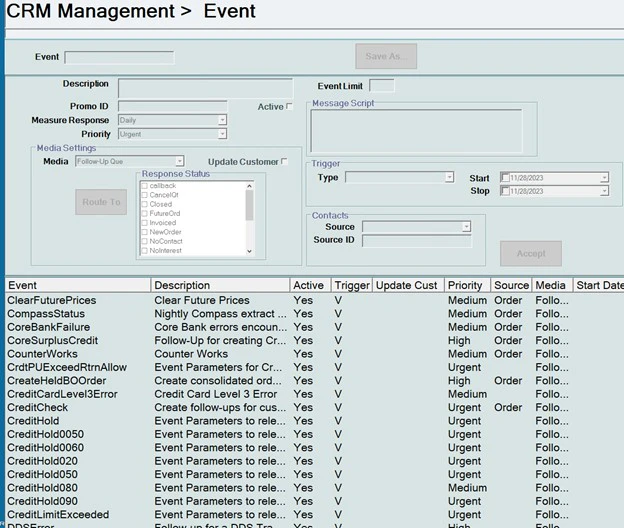Open the Contacts Source dropdown

466,227
